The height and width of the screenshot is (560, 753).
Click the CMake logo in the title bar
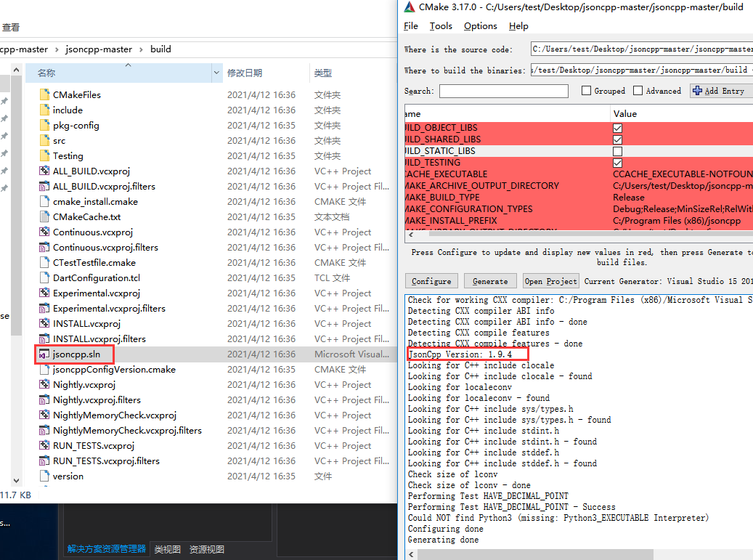coord(410,7)
